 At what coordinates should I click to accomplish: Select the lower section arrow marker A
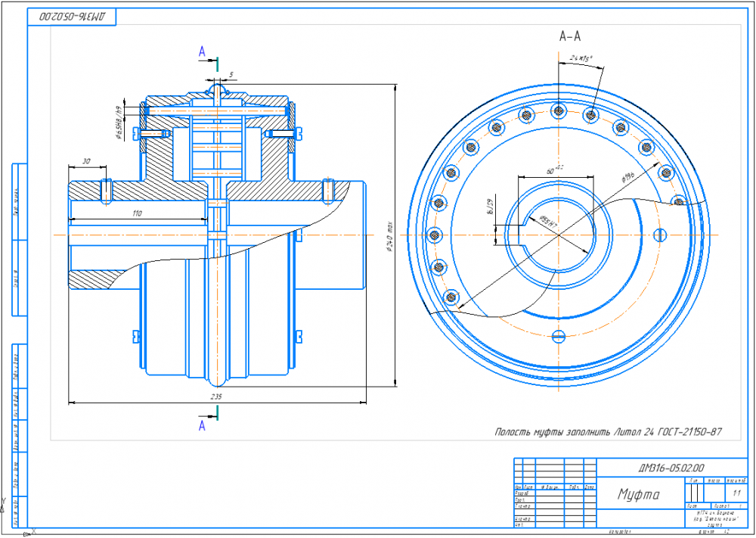pyautogui.click(x=202, y=426)
